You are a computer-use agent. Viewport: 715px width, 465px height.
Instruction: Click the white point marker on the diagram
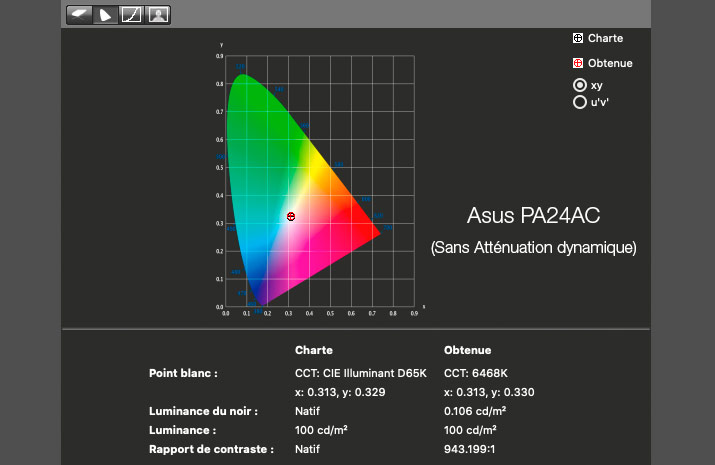pyautogui.click(x=291, y=216)
